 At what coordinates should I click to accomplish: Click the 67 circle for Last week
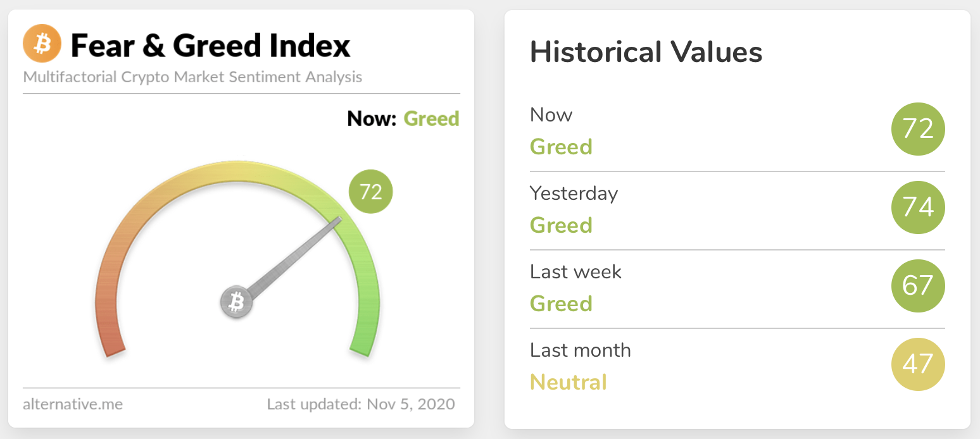[x=917, y=286]
